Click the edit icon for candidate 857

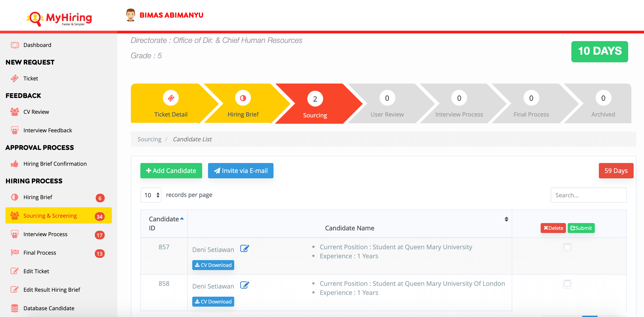(x=244, y=248)
